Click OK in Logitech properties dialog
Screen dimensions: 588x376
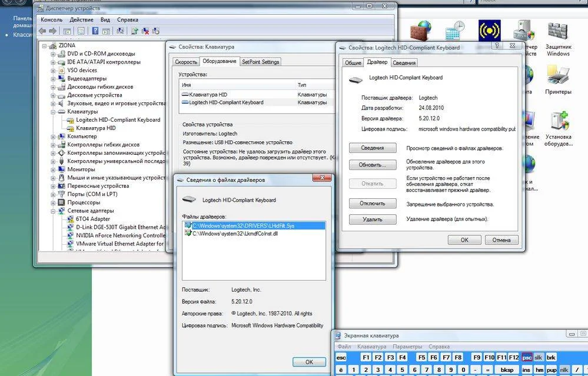click(x=464, y=240)
